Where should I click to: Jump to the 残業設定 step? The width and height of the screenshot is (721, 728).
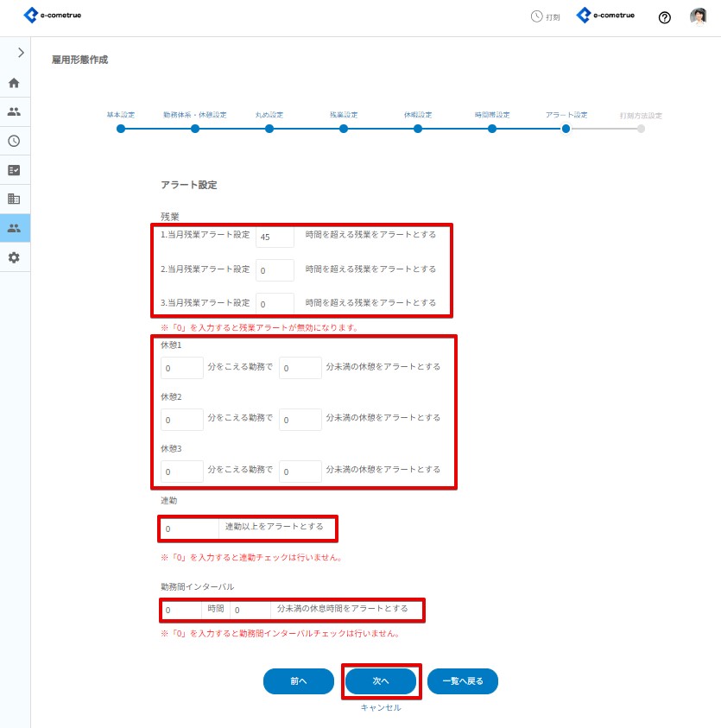pyautogui.click(x=344, y=129)
